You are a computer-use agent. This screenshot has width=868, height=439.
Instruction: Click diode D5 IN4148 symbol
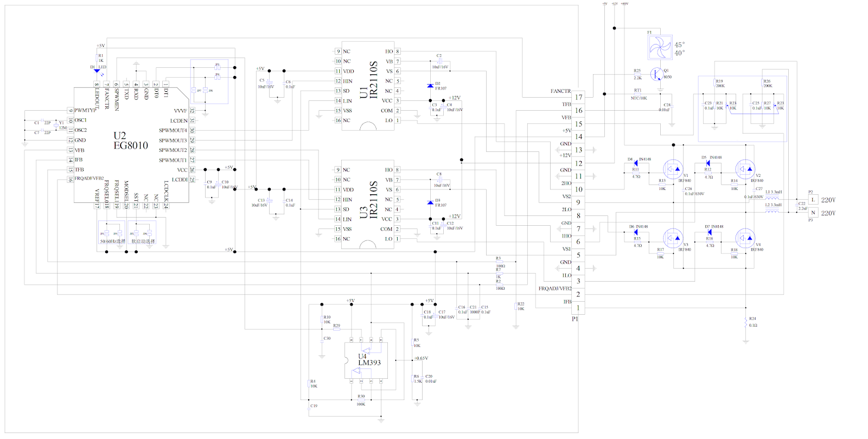tap(708, 163)
